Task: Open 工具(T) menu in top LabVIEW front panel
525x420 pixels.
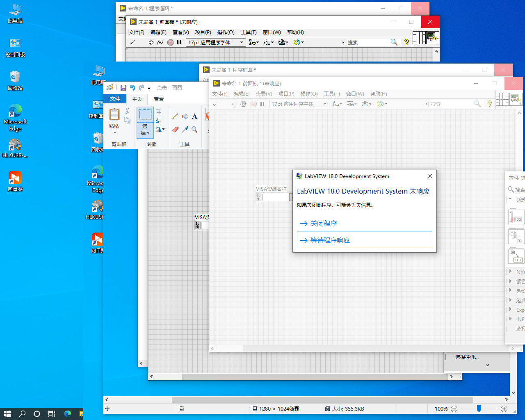Action: (249, 32)
